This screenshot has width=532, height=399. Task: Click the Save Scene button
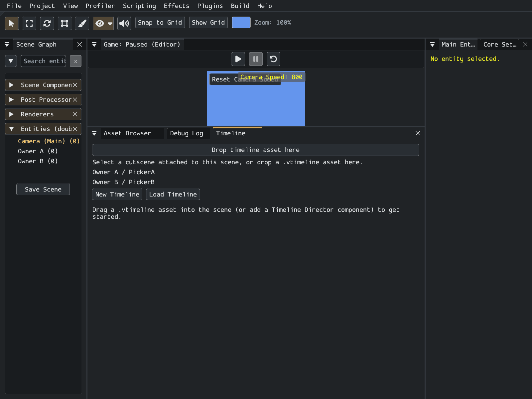tap(43, 190)
